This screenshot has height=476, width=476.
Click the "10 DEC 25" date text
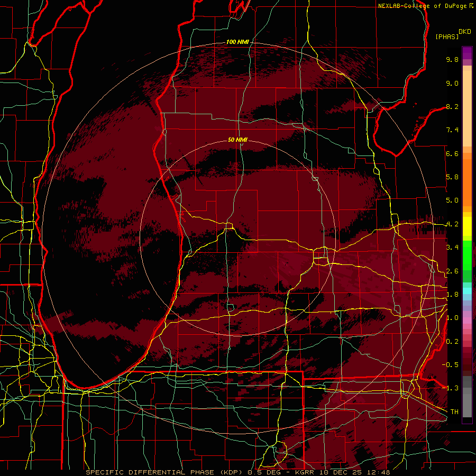pos(340,472)
